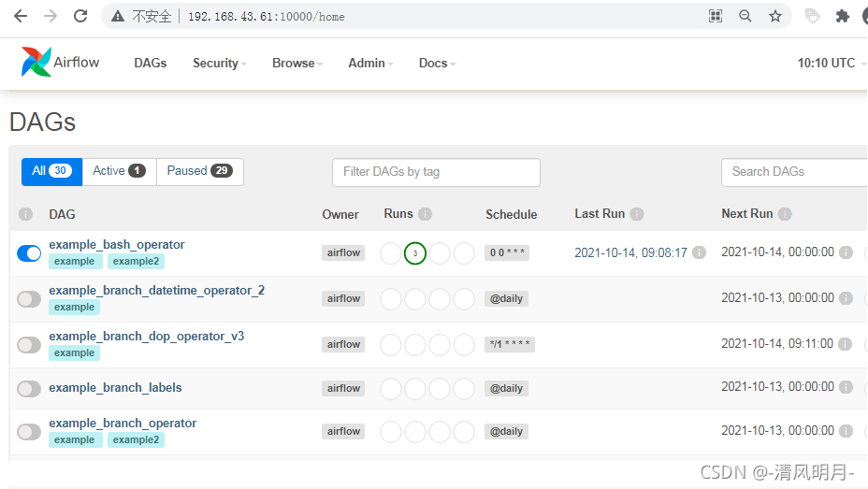Open the example_branch_operator DAG link
Viewport: 868px width, 489px height.
[123, 424]
